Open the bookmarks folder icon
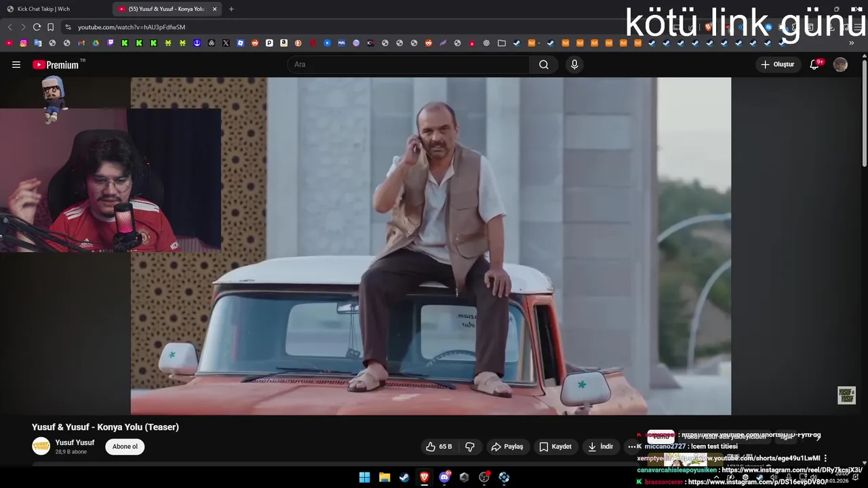 502,43
